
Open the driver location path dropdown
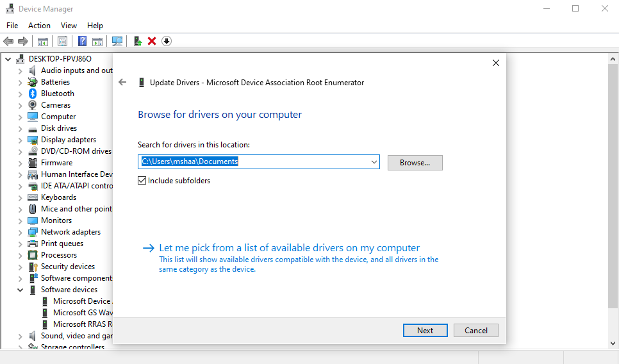tap(374, 162)
